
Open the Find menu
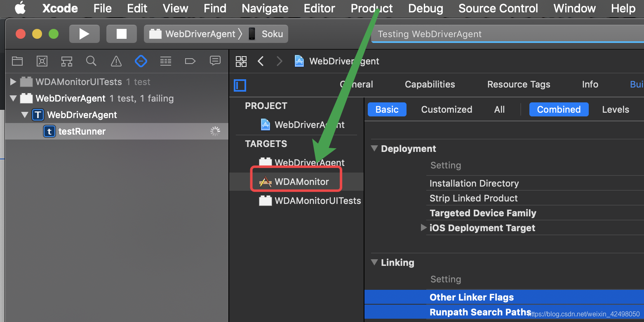pos(215,8)
